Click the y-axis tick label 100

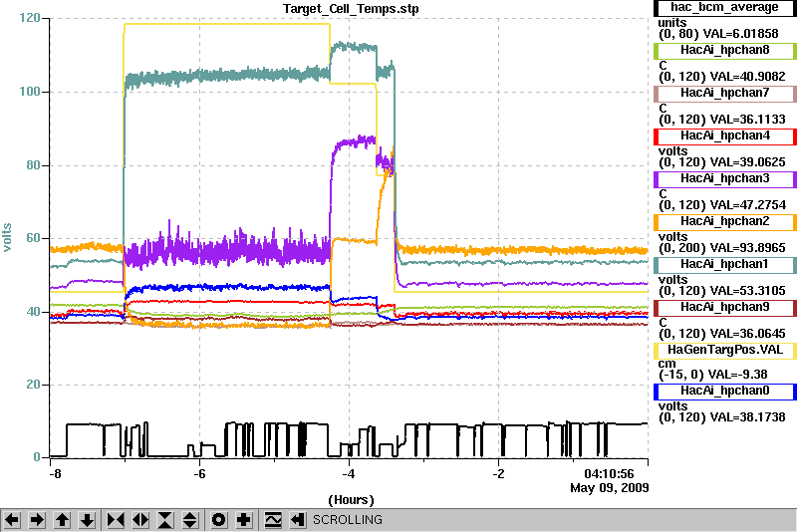tap(30, 92)
